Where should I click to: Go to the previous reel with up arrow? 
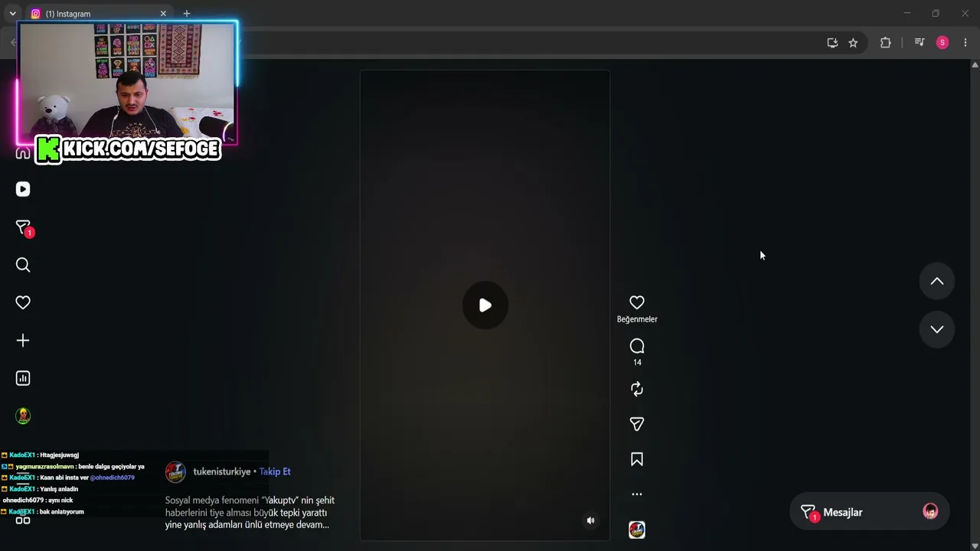click(937, 282)
